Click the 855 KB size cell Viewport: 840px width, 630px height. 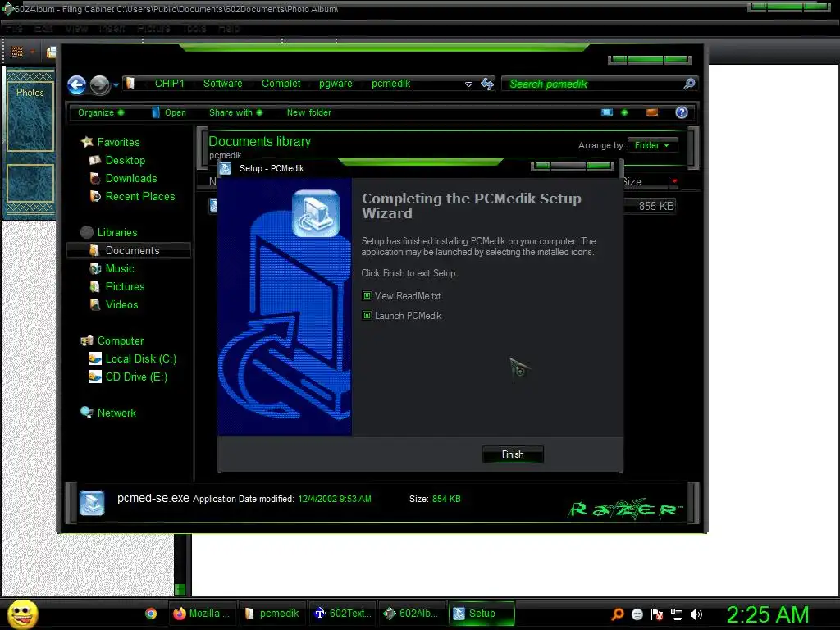[x=655, y=206]
